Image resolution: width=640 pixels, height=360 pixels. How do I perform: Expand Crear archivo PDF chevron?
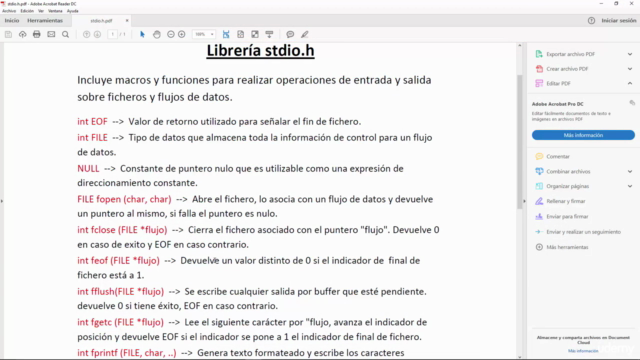pyautogui.click(x=630, y=69)
